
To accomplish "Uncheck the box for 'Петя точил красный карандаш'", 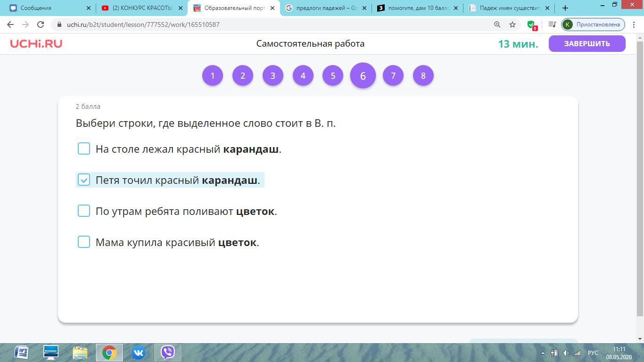I will [84, 180].
